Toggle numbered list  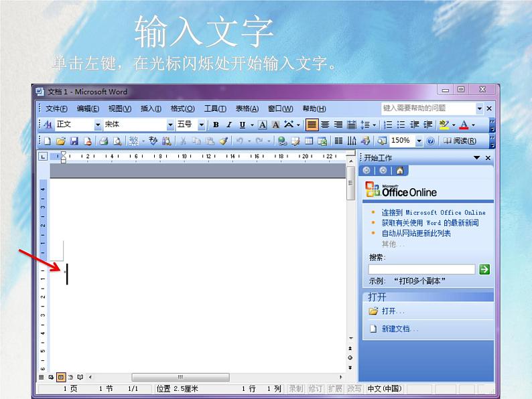point(388,125)
